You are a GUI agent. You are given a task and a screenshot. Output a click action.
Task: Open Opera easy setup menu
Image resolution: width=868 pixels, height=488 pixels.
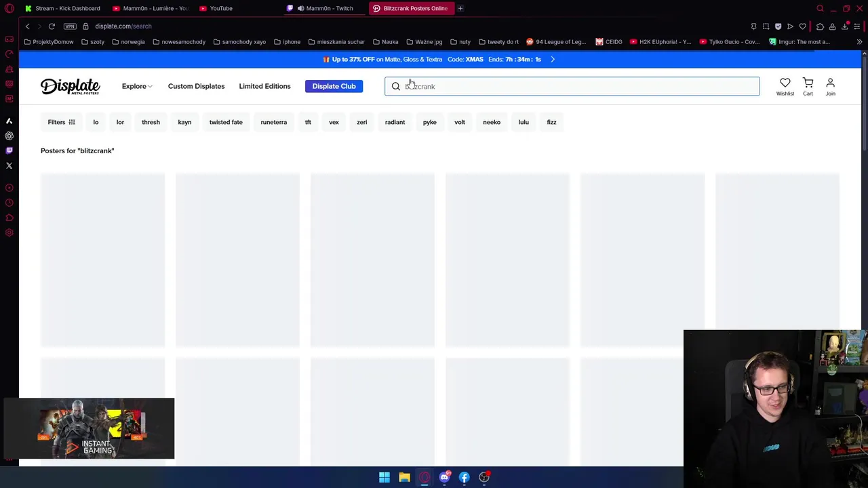pyautogui.click(x=856, y=26)
